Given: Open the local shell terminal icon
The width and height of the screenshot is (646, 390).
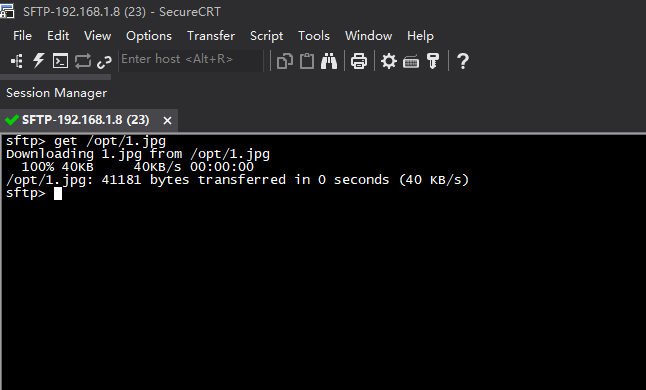Looking at the screenshot, I should tap(61, 61).
